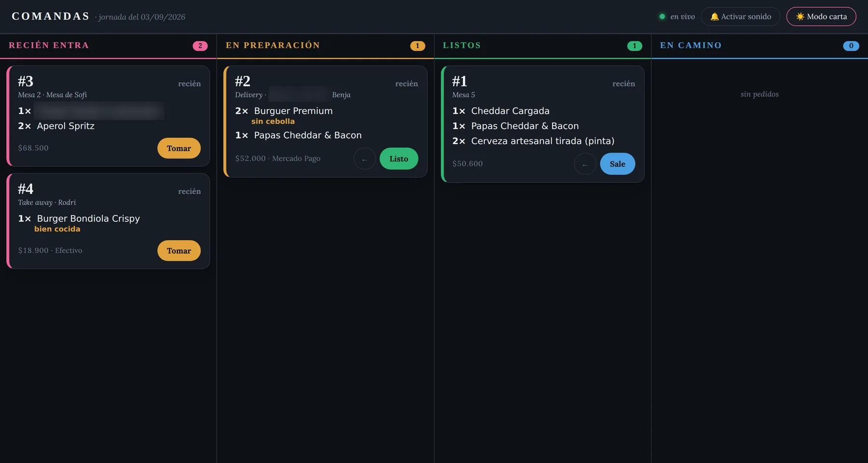Screen dimensions: 868x463
Task: Click the Aperol Spritz item line
Action: (56, 126)
